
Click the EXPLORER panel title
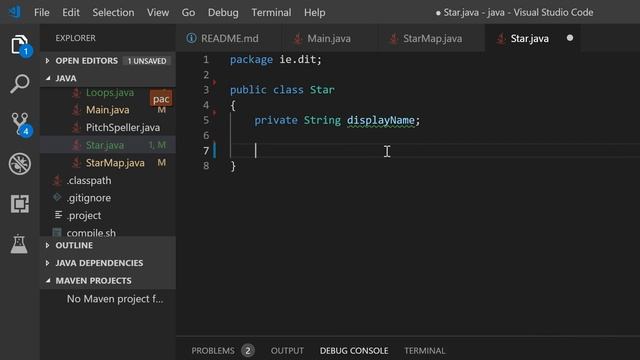click(x=75, y=38)
